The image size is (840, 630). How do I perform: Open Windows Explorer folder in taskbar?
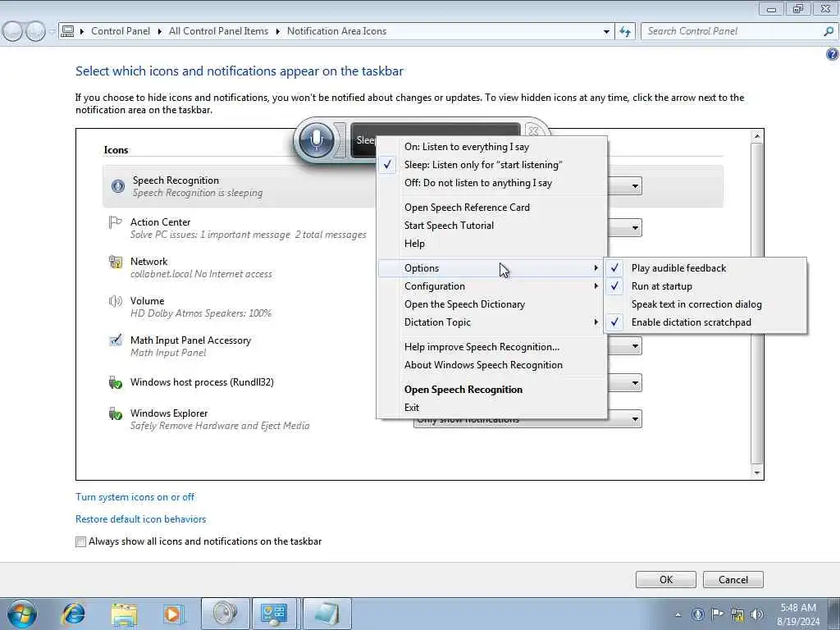click(x=125, y=614)
